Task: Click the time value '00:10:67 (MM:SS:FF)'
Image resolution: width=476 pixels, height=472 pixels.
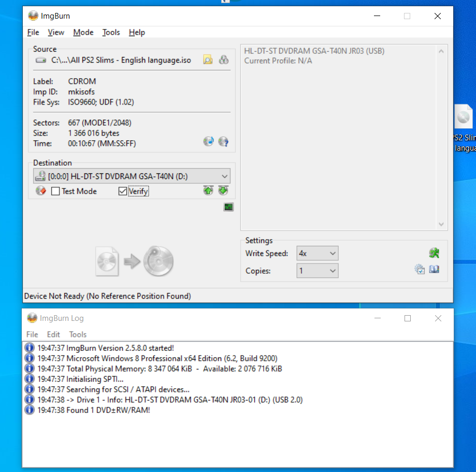Action: [x=102, y=143]
